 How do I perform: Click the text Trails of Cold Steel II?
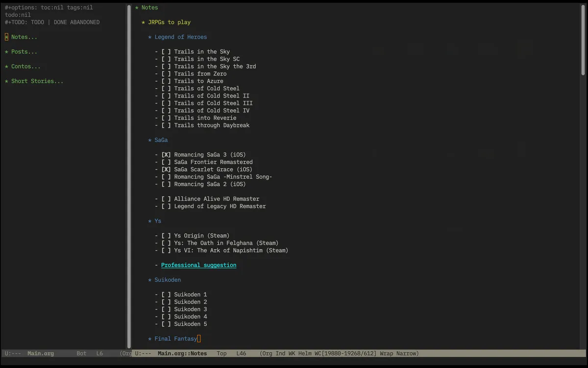[212, 96]
